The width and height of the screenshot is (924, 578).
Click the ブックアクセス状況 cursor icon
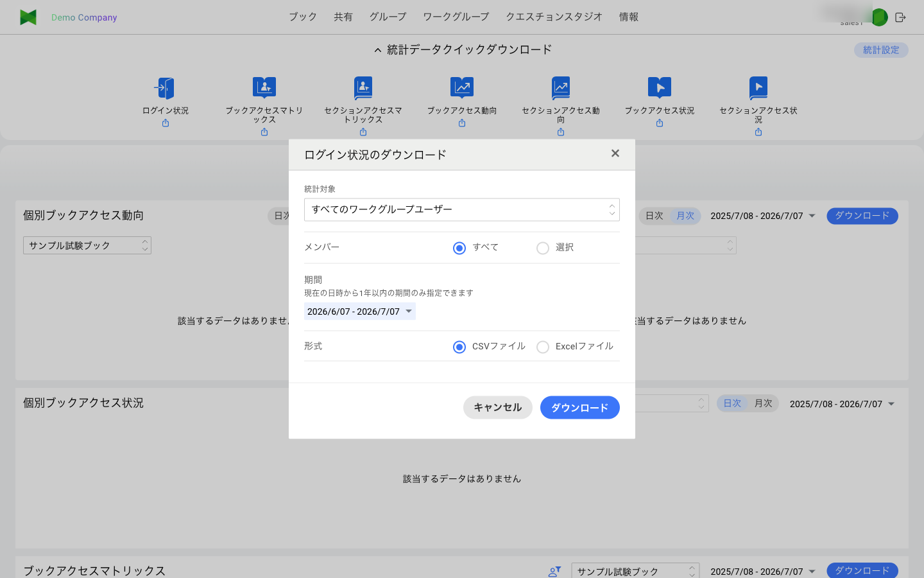[x=660, y=88]
